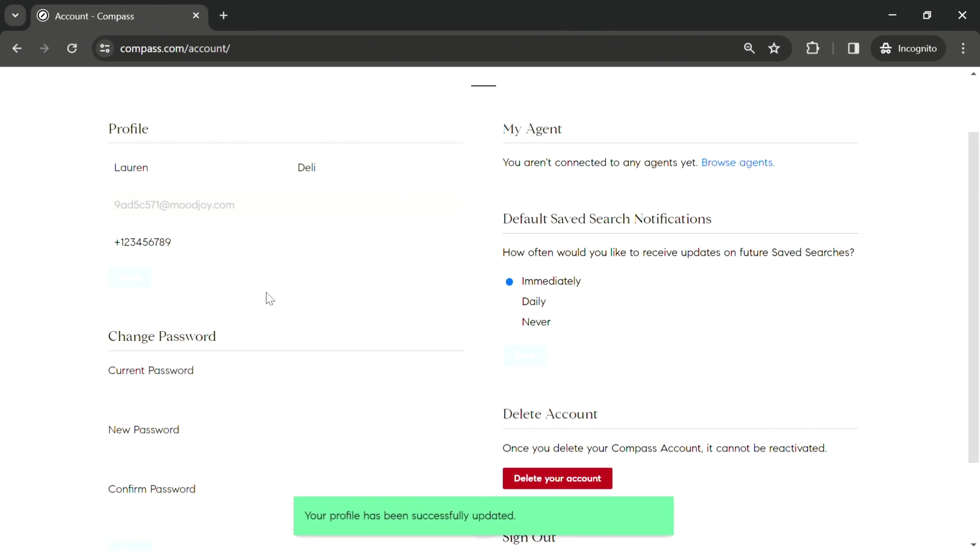The image size is (980, 551).
Task: Open Chrome three-dot menu
Action: click(963, 48)
